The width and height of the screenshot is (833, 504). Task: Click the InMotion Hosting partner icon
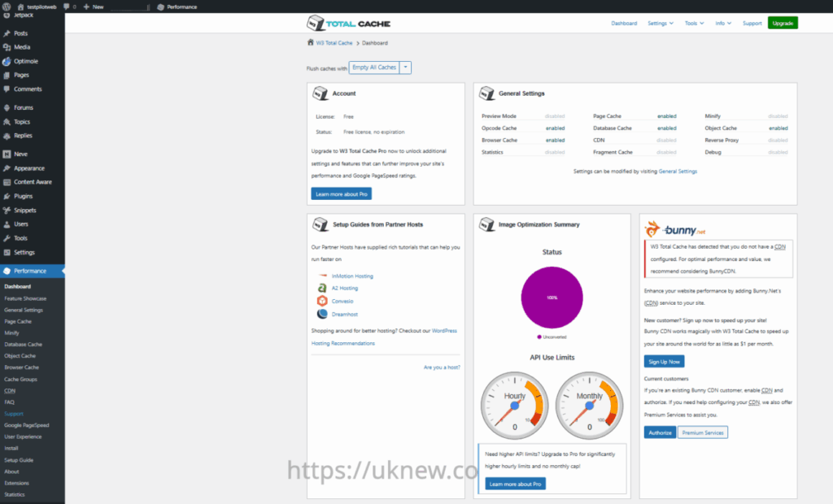[x=323, y=276]
